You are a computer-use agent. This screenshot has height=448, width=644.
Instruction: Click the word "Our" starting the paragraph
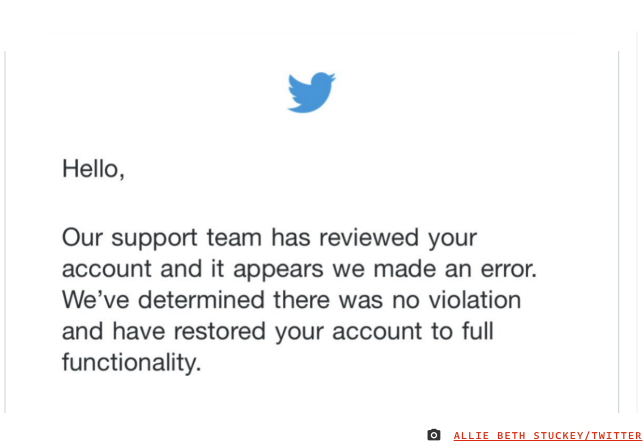click(x=82, y=237)
